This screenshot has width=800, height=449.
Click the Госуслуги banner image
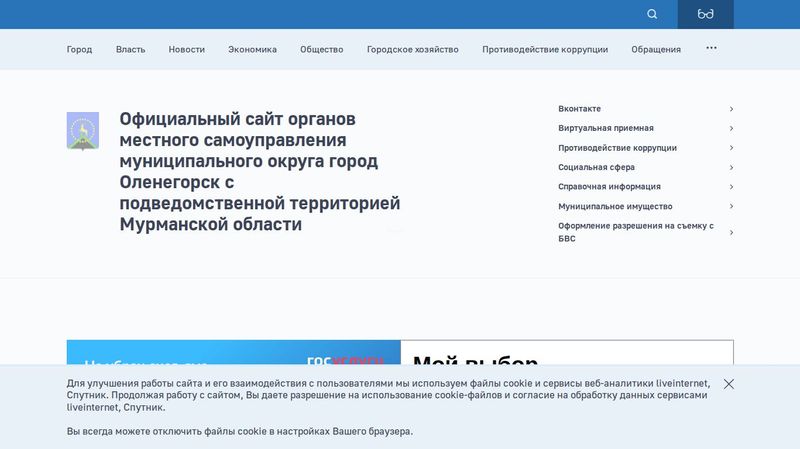click(233, 354)
